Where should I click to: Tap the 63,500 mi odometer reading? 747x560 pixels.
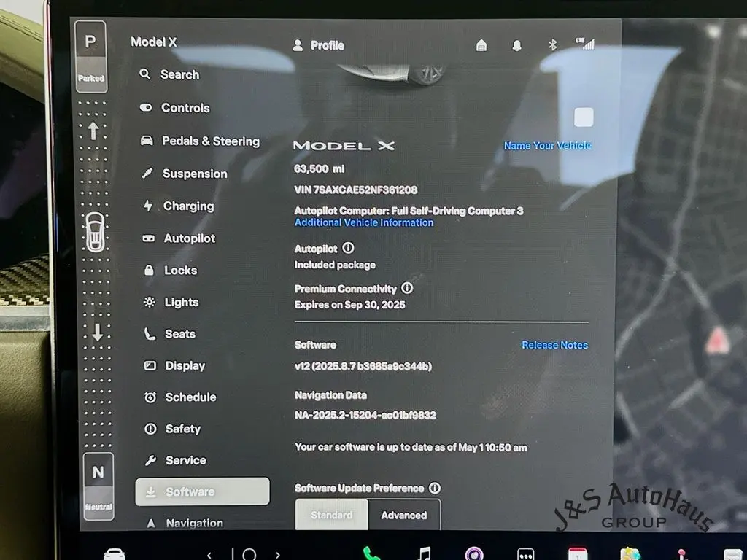click(320, 168)
